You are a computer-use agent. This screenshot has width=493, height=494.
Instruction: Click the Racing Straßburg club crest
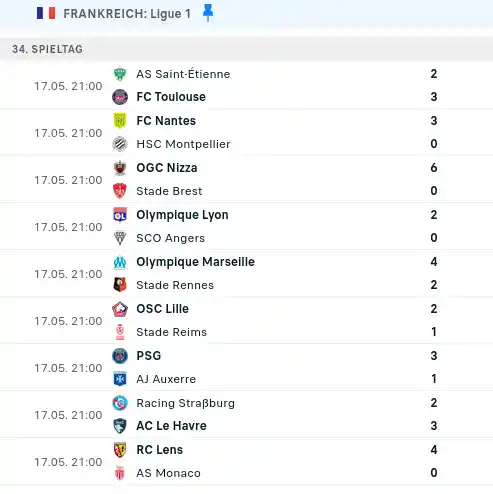point(120,403)
